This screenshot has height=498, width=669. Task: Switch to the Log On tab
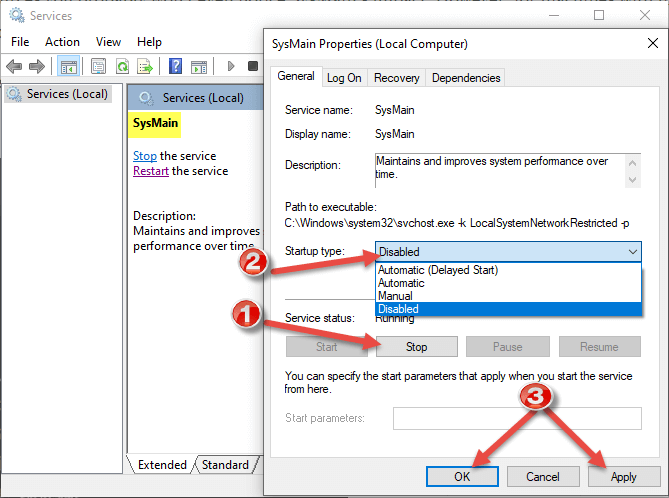pos(344,78)
